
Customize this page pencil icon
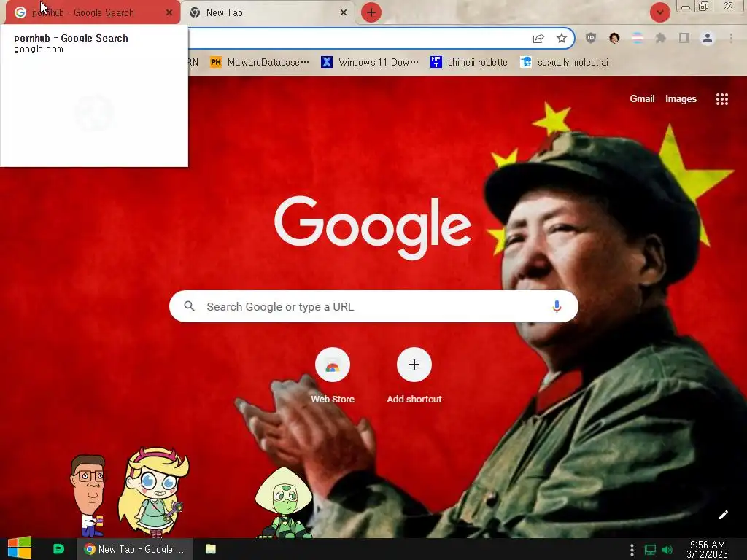[x=723, y=515]
